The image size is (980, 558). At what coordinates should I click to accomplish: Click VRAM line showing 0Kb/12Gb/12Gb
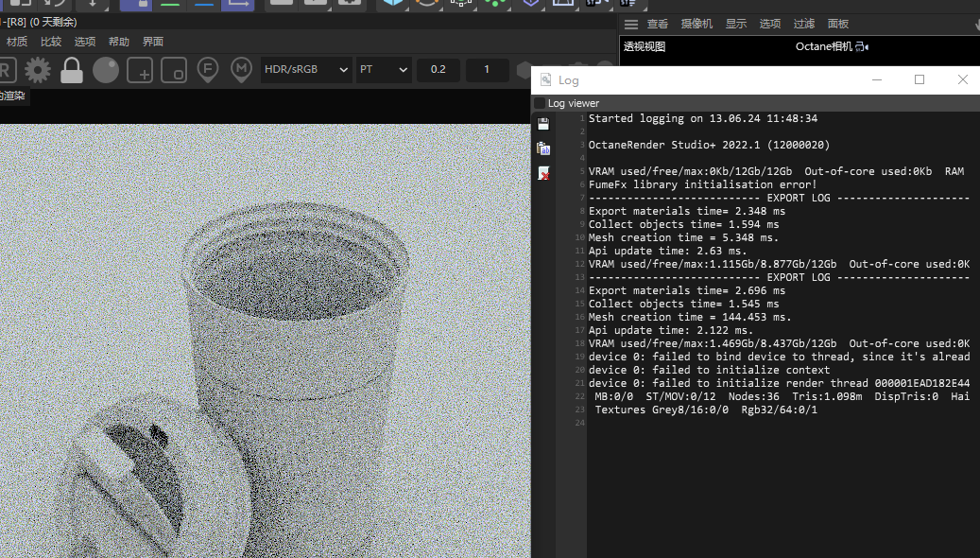point(776,171)
